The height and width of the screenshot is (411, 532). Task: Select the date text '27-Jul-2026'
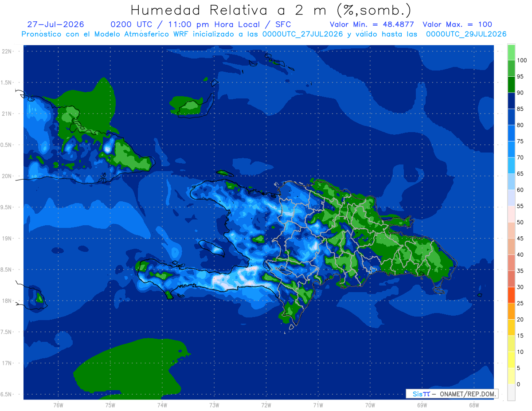pos(55,24)
